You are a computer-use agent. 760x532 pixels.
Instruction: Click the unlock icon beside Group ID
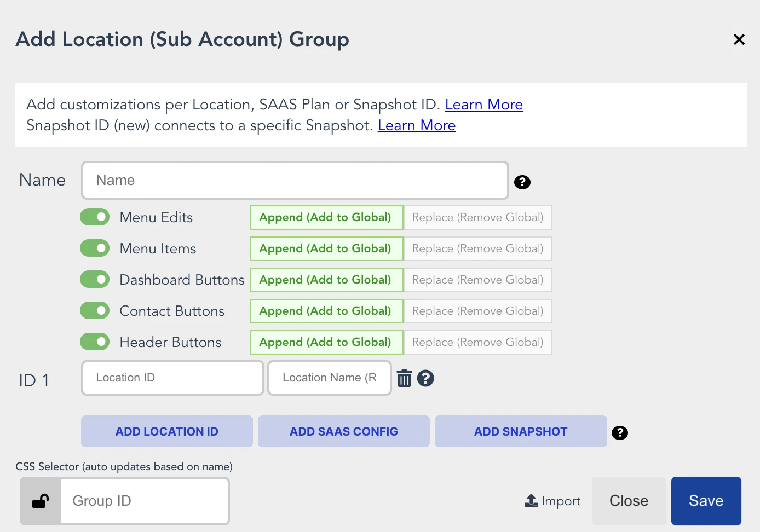tap(41, 501)
